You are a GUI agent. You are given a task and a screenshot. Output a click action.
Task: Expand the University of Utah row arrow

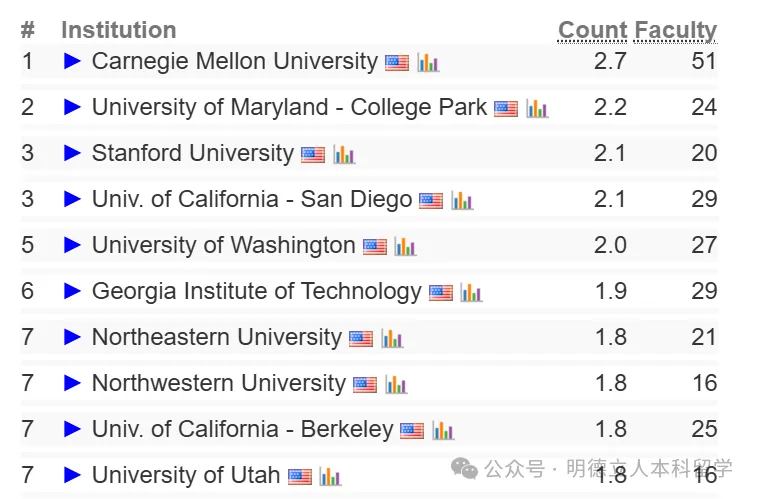72,475
